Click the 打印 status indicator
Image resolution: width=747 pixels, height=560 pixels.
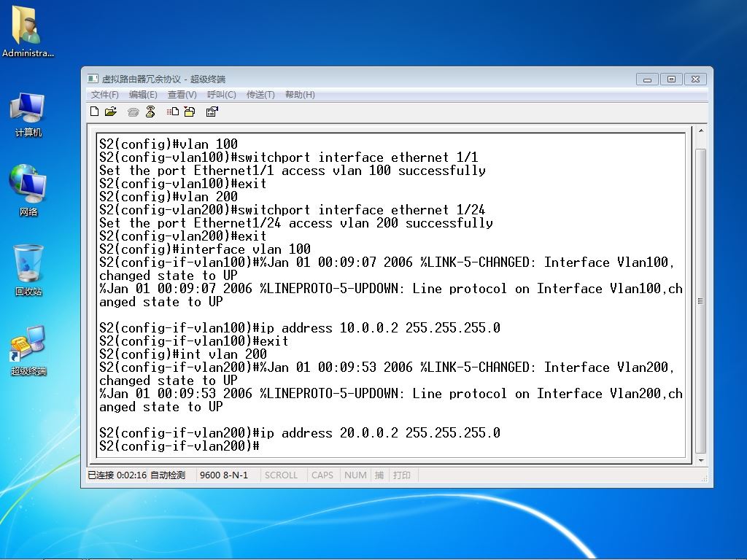pos(402,475)
